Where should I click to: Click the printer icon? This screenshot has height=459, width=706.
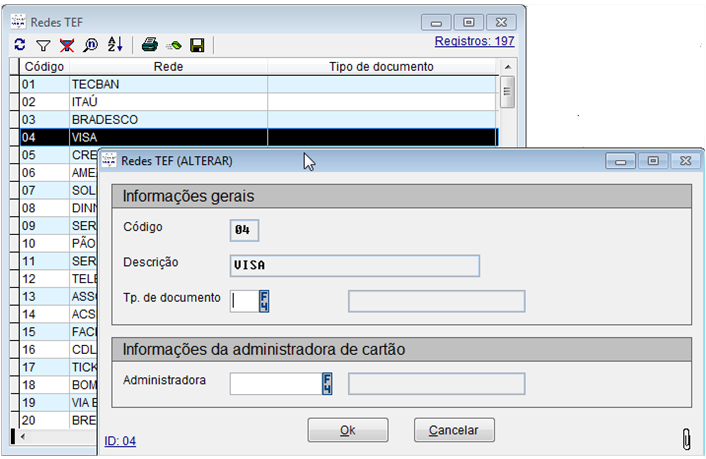pyautogui.click(x=150, y=45)
